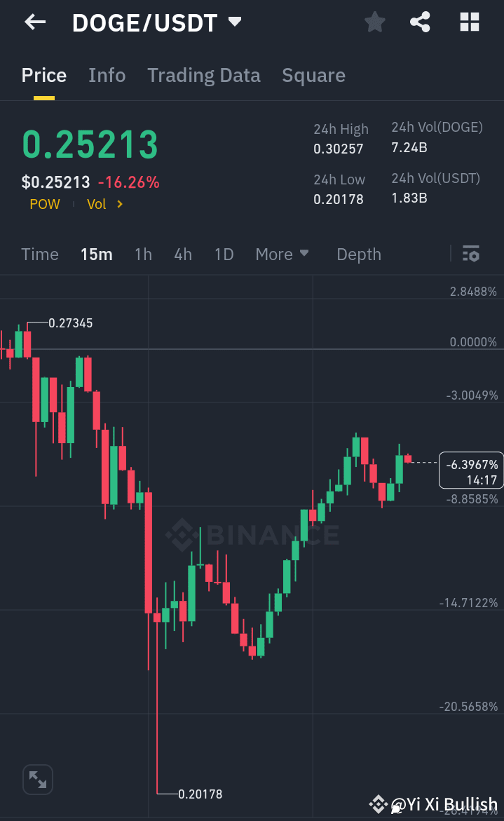Open the Square tab

(x=313, y=75)
